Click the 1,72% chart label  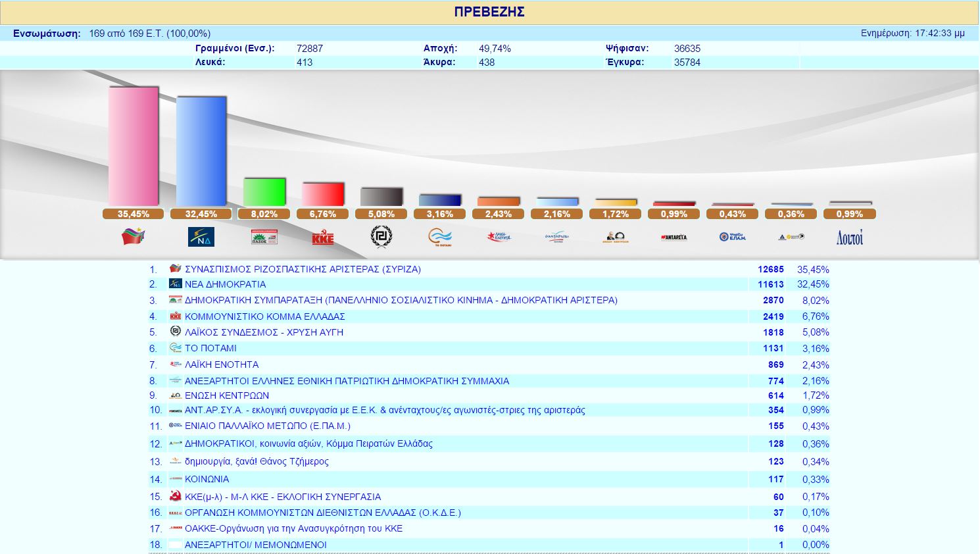tap(616, 214)
